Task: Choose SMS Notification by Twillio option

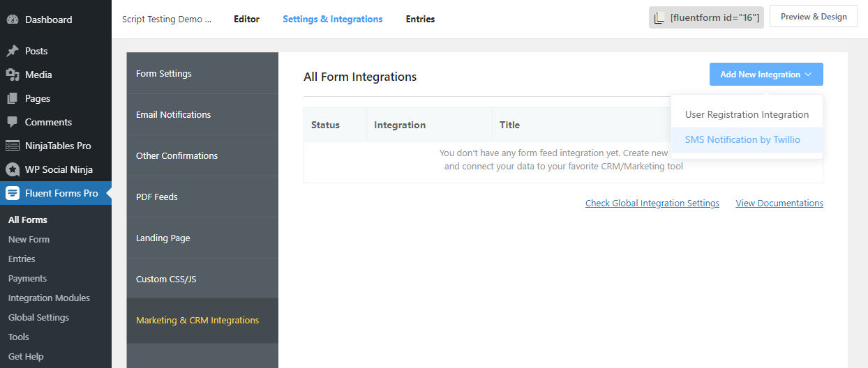Action: 747,139
